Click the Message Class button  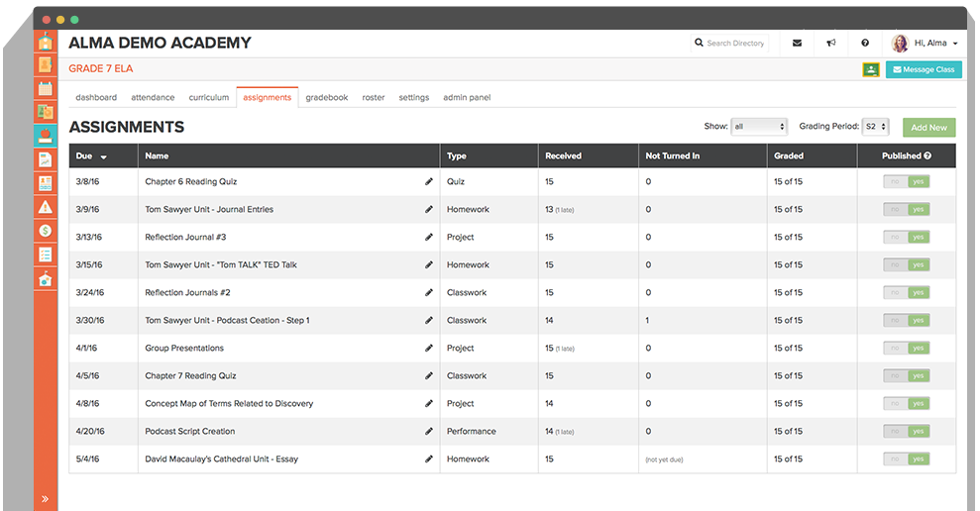pos(923,69)
